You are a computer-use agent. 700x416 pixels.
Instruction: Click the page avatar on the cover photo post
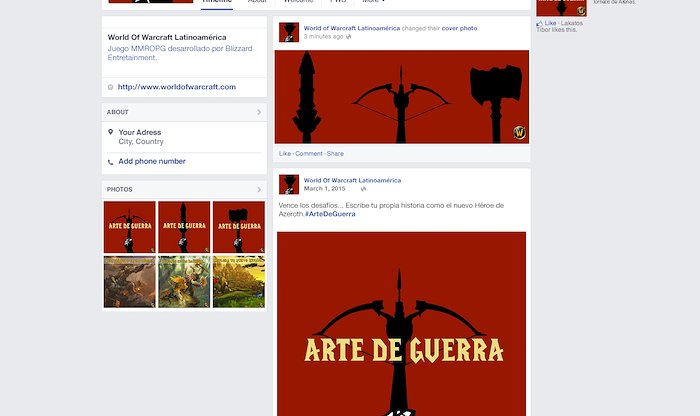pos(289,32)
